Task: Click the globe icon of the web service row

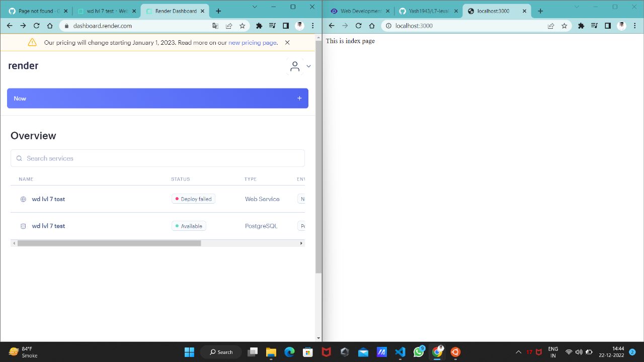Action: (23, 199)
